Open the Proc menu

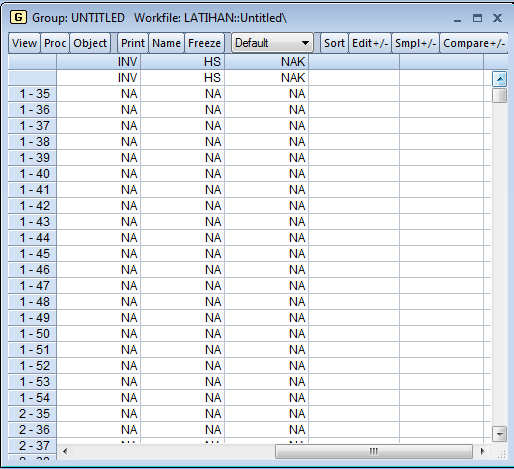(55, 43)
